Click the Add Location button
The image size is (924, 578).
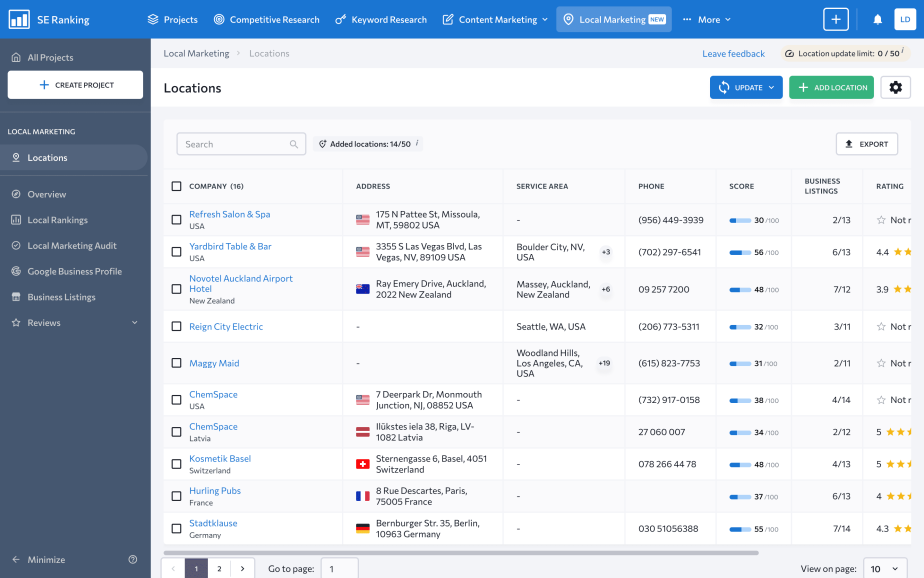[831, 87]
